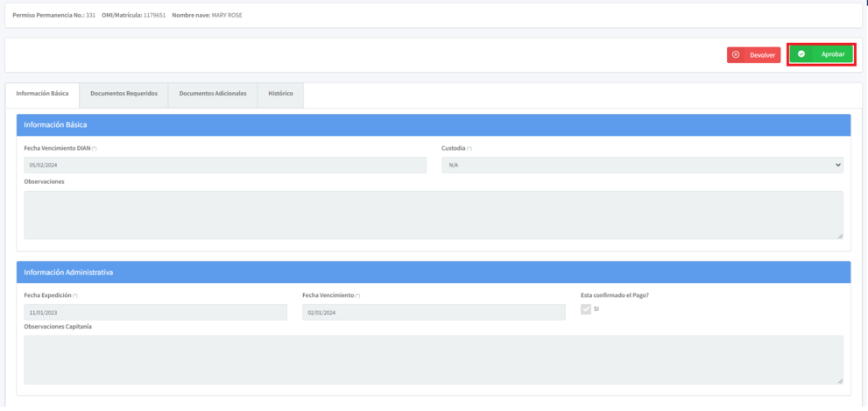
Task: Focus the Fecha Expedición date field
Action: 155,312
